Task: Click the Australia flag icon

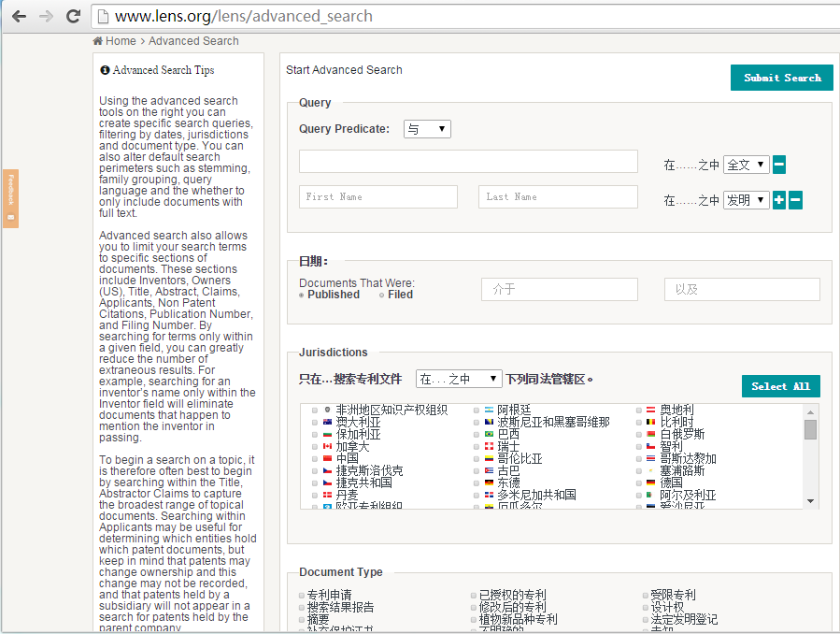Action: [x=327, y=422]
